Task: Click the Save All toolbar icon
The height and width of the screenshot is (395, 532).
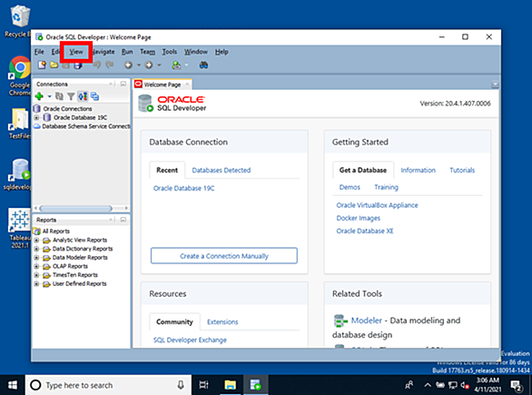Action: pos(78,64)
